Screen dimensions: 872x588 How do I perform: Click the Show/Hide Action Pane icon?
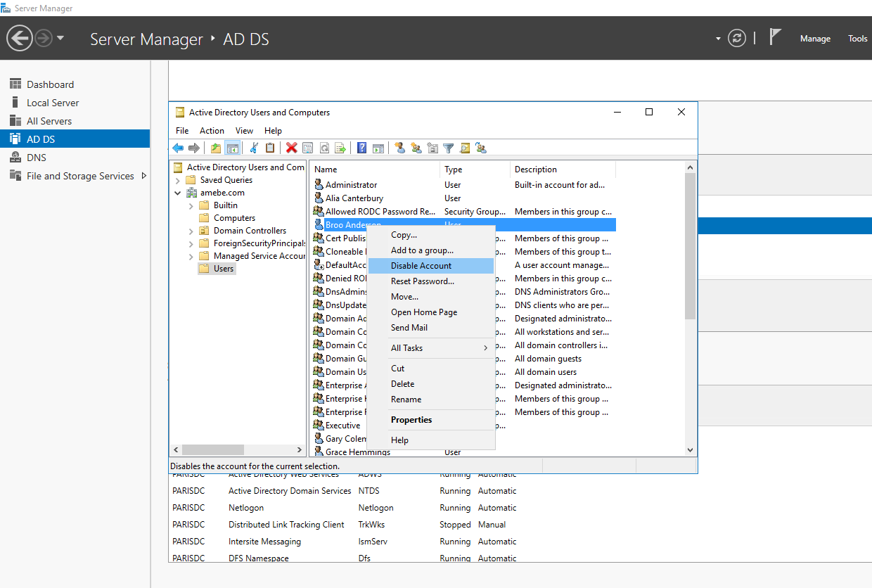point(378,148)
